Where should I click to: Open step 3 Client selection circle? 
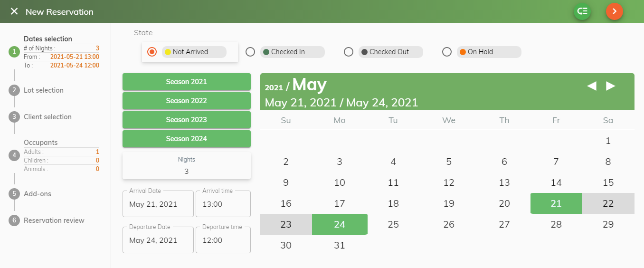[x=14, y=117]
